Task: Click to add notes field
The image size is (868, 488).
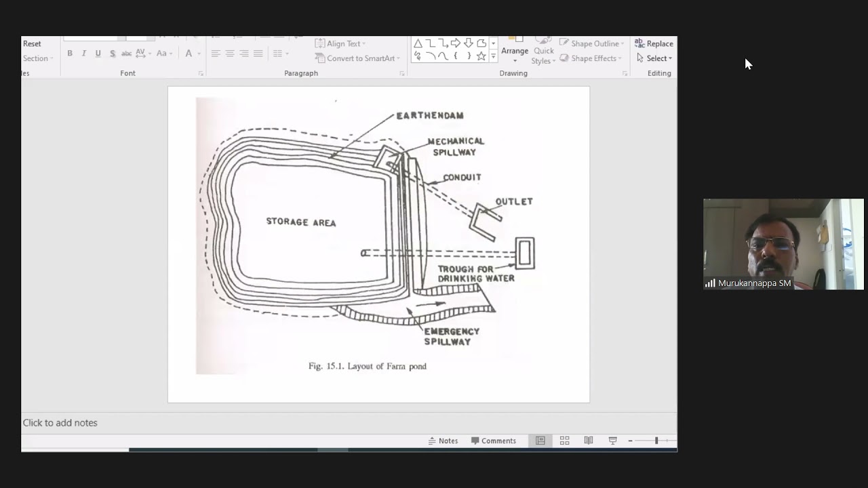Action: [349, 422]
